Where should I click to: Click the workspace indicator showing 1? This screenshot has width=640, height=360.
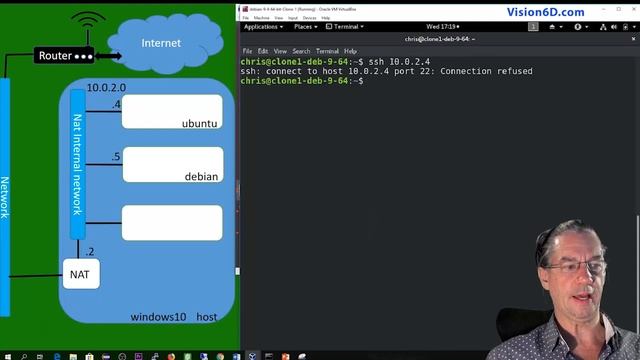(533, 27)
